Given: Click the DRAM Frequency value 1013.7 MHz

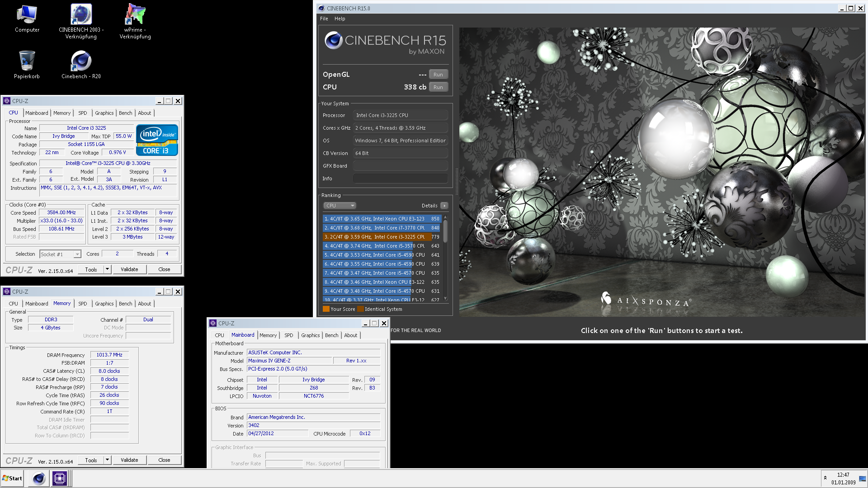Looking at the screenshot, I should point(109,355).
